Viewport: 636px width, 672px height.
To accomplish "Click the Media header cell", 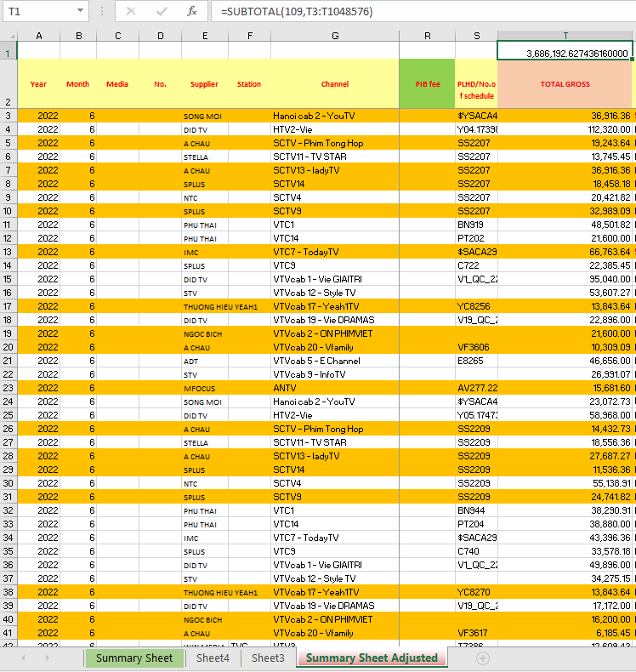I will (117, 83).
